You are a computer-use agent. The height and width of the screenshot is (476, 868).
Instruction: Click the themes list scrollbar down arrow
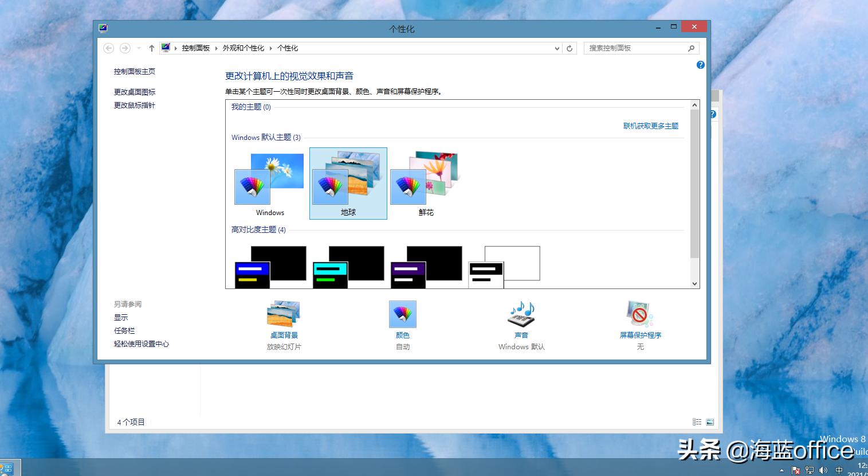(x=694, y=283)
